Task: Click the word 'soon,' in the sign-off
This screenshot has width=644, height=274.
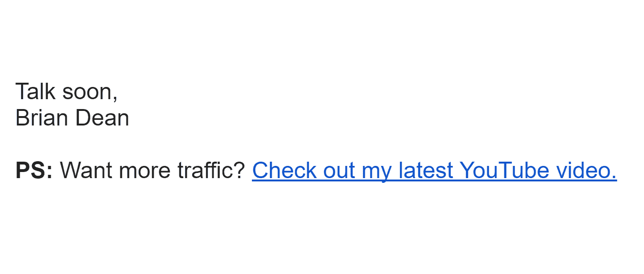Action: click(90, 92)
